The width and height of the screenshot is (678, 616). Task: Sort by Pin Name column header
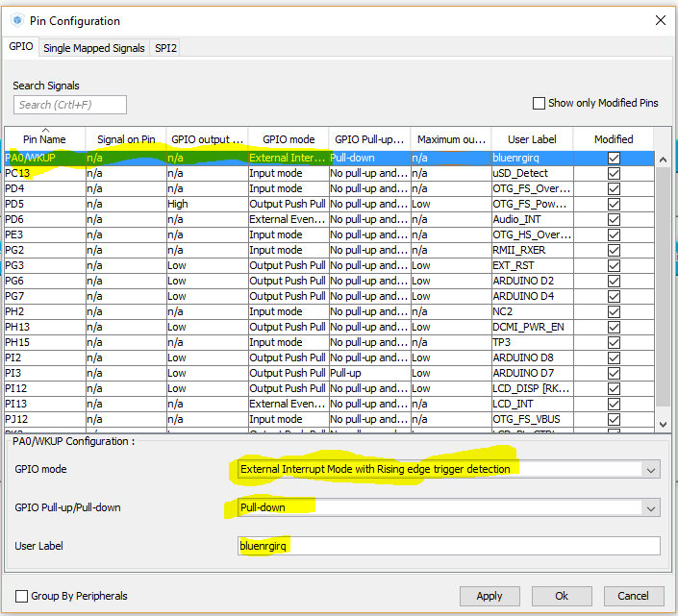pos(44,139)
